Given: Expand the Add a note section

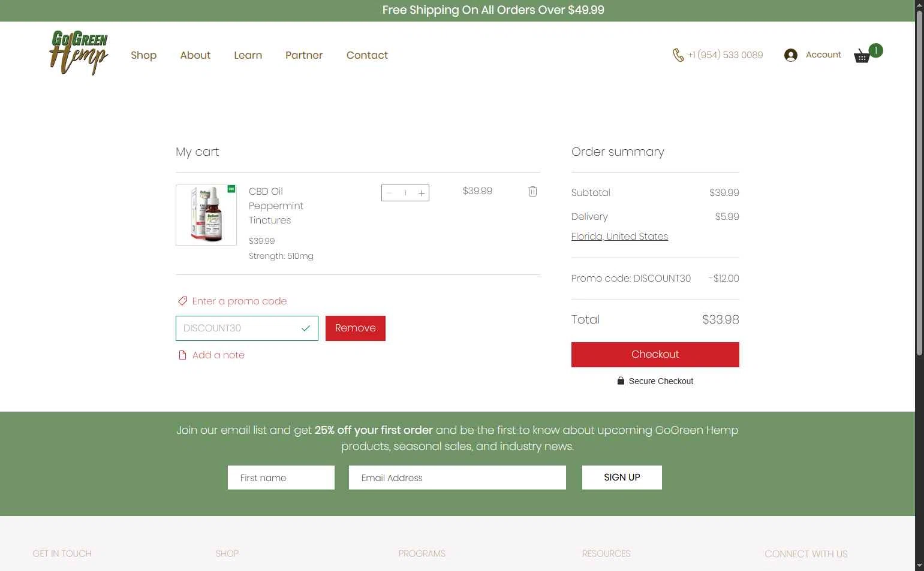Looking at the screenshot, I should click(x=218, y=355).
